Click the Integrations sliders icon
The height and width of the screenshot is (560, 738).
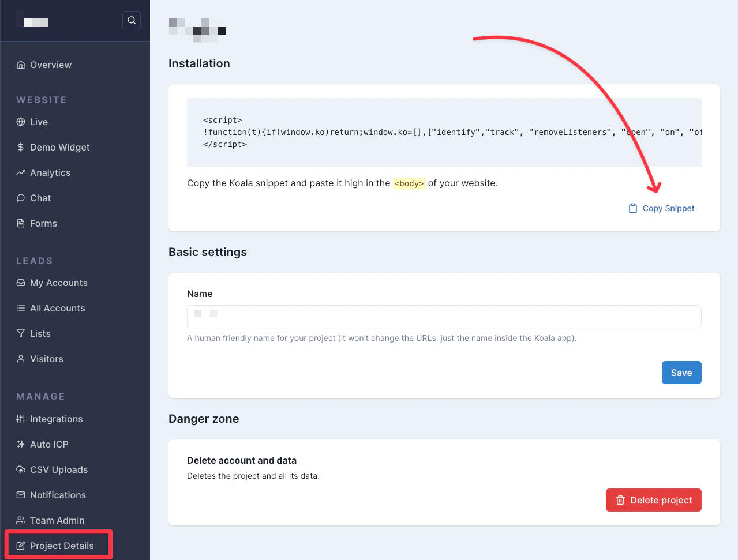point(21,419)
